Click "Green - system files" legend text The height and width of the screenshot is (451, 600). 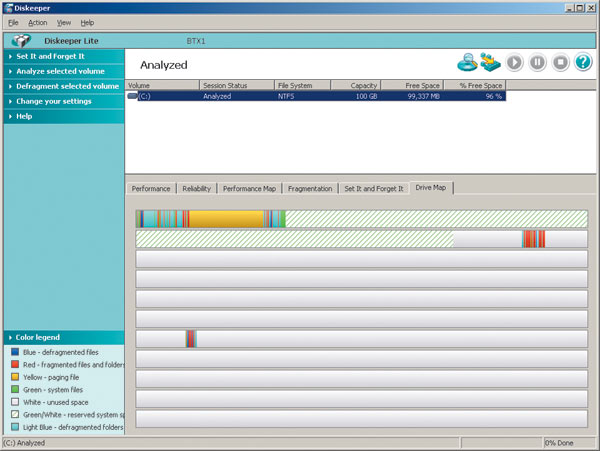tap(53, 390)
